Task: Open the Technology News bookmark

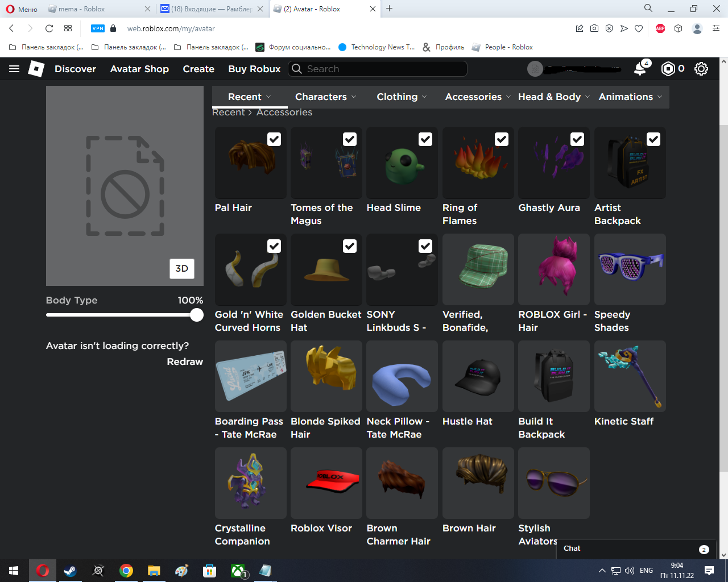Action: [x=377, y=47]
